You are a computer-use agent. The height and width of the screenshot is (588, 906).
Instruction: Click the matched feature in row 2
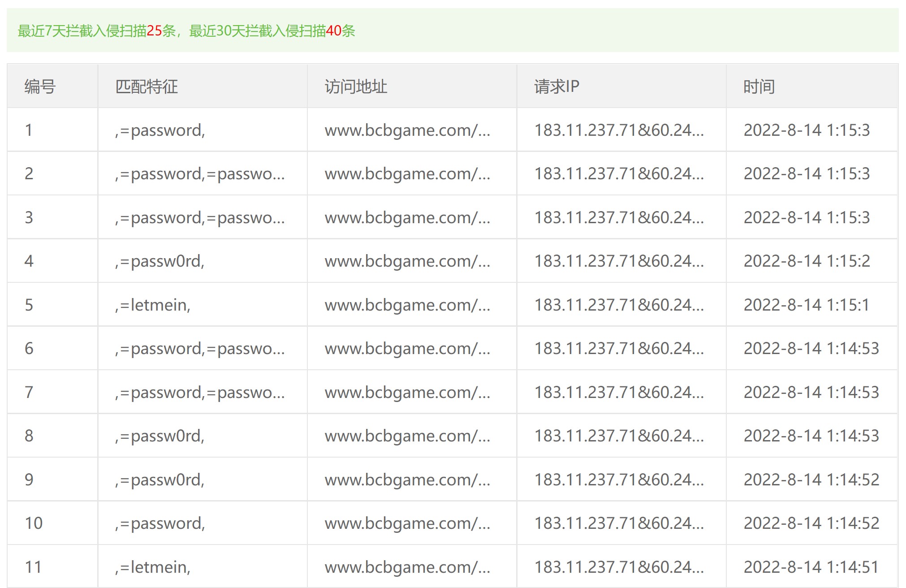coord(200,174)
